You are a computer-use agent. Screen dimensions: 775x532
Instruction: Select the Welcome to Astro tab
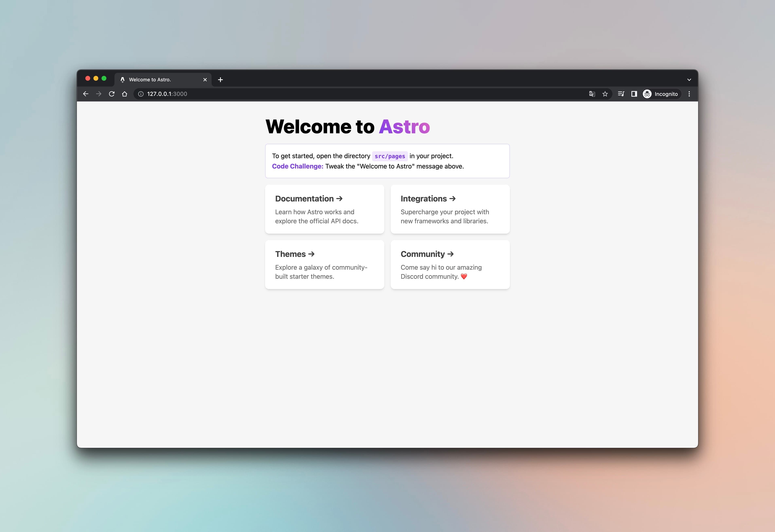click(163, 80)
